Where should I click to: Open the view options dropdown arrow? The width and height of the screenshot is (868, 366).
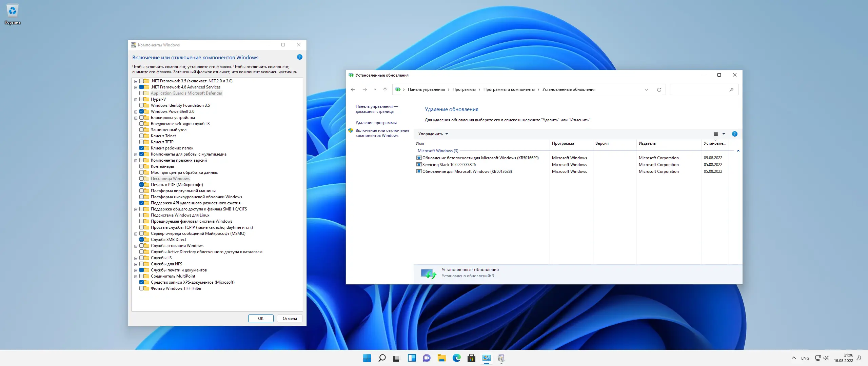(x=724, y=134)
